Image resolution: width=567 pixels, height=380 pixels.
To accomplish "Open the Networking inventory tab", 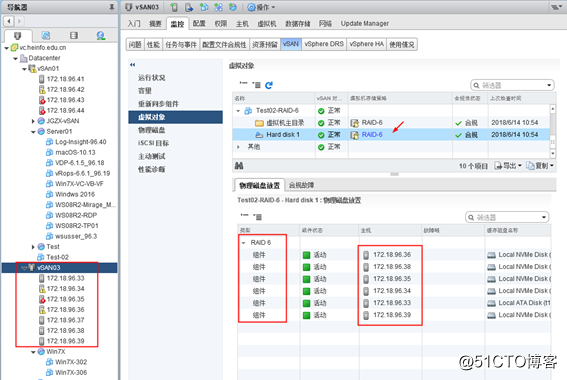I will pyautogui.click(x=101, y=35).
